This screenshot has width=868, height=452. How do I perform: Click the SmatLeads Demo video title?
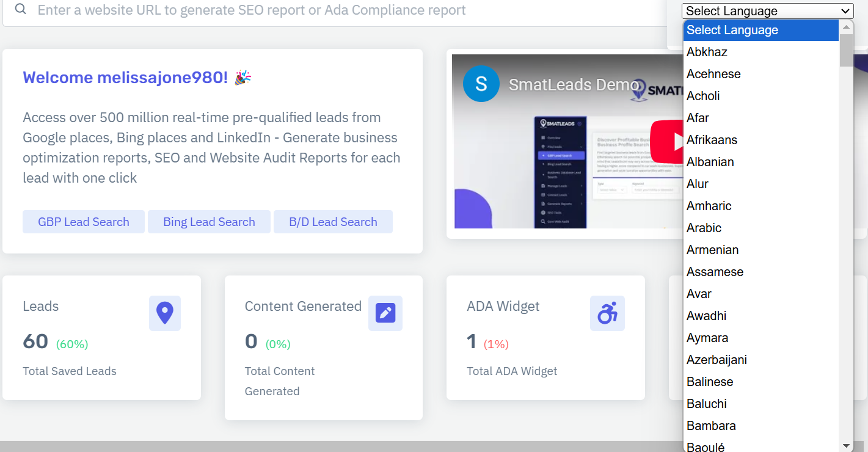coord(574,84)
